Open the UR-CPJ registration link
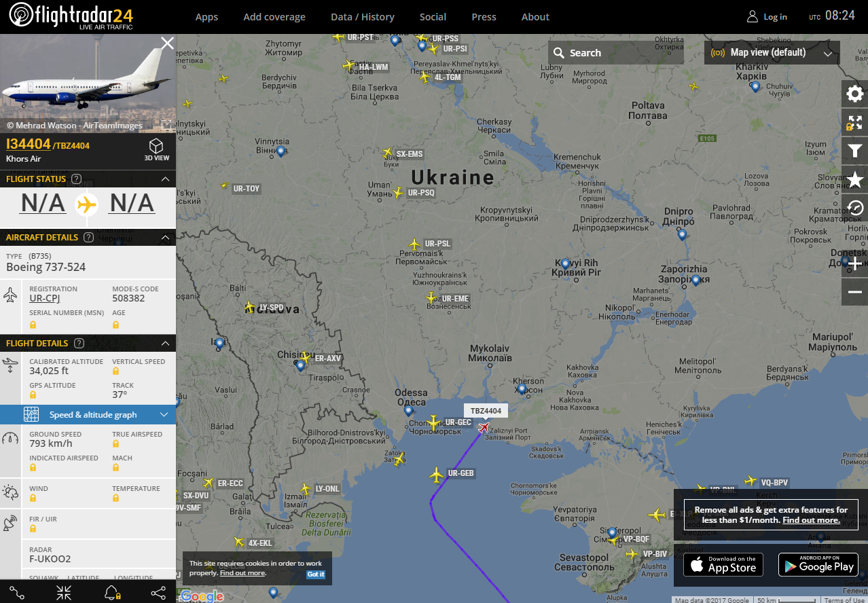The width and height of the screenshot is (868, 603). pyautogui.click(x=45, y=299)
